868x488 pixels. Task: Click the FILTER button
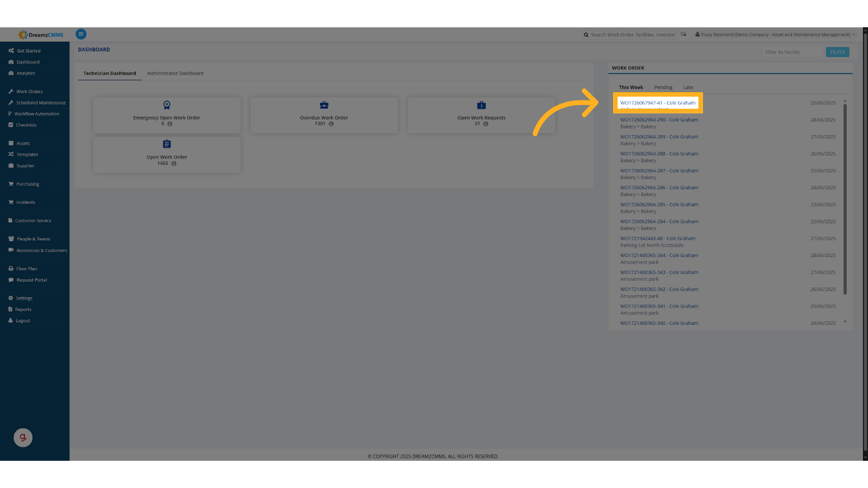coord(838,52)
